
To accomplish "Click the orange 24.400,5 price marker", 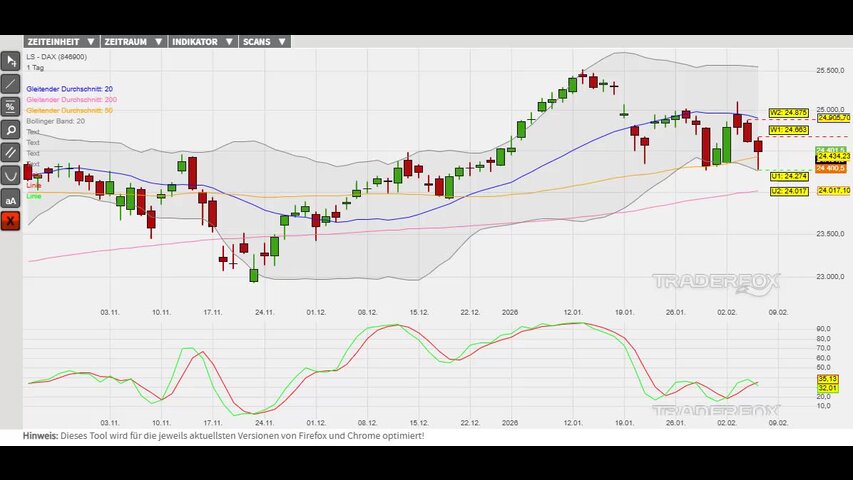I will pos(832,167).
